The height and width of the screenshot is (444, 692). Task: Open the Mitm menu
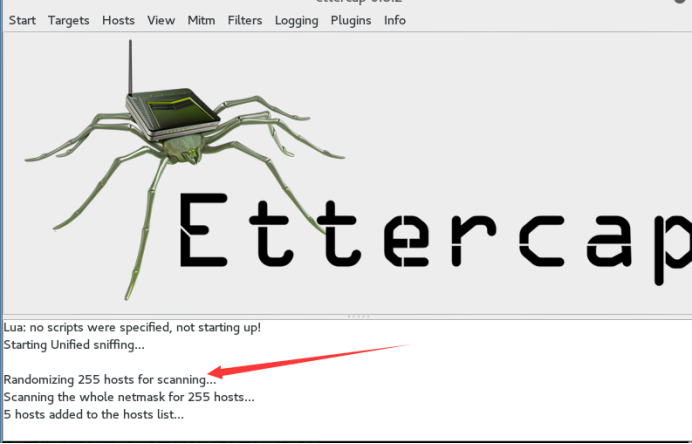pos(201,20)
